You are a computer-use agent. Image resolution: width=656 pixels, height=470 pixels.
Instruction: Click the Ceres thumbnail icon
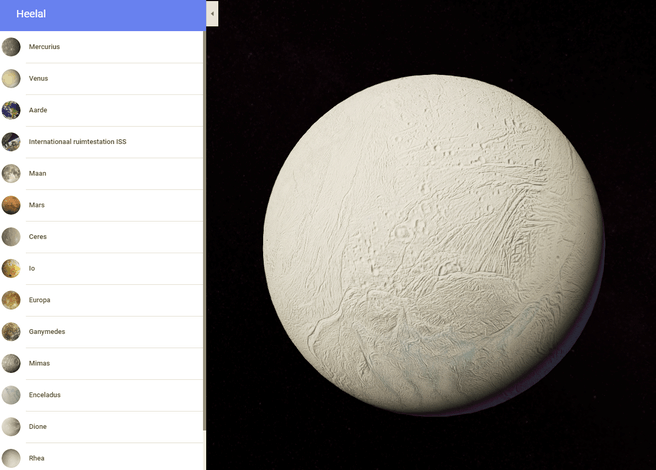(x=11, y=237)
